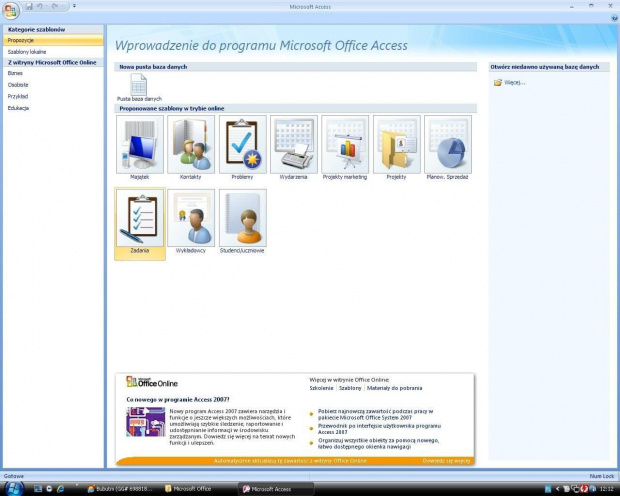Open the Office Button menu
The width and height of the screenshot is (620, 496).
pyautogui.click(x=11, y=10)
